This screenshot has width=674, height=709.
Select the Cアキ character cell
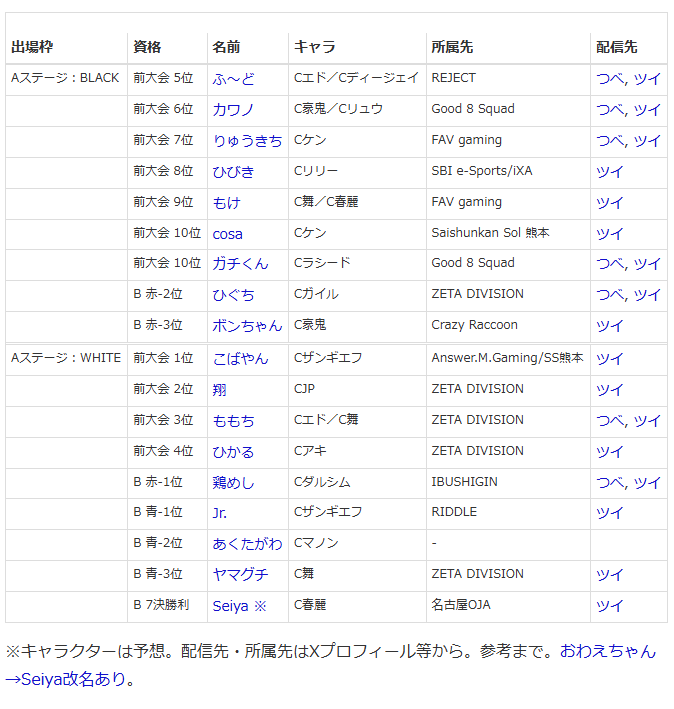pyautogui.click(x=357, y=451)
